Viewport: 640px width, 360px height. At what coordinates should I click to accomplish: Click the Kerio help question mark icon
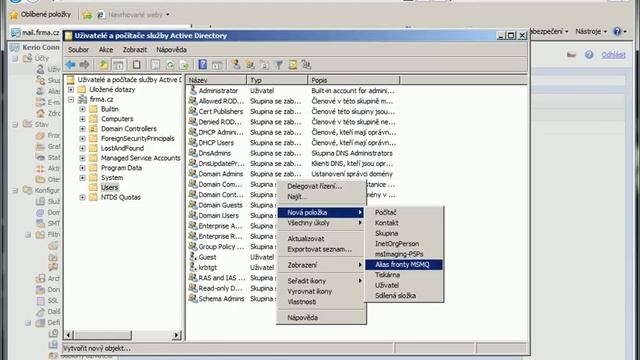pyautogui.click(x=589, y=54)
